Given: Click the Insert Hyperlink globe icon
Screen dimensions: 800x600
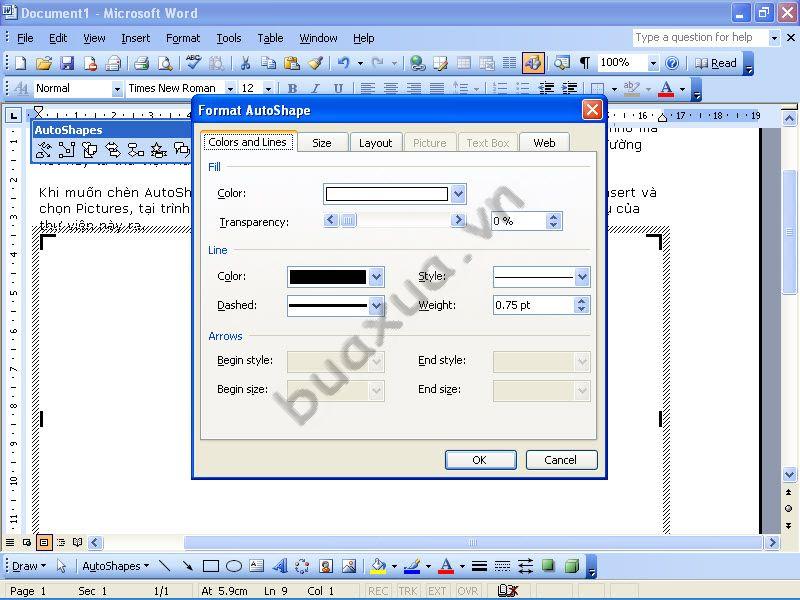Looking at the screenshot, I should click(417, 63).
